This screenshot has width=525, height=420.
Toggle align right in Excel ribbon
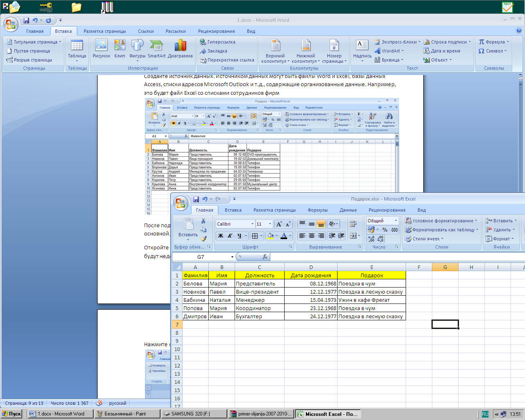pos(321,235)
